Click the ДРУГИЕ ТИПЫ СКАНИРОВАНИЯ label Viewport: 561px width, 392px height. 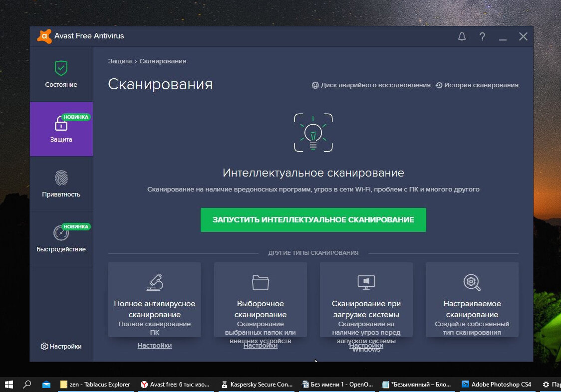pyautogui.click(x=313, y=253)
